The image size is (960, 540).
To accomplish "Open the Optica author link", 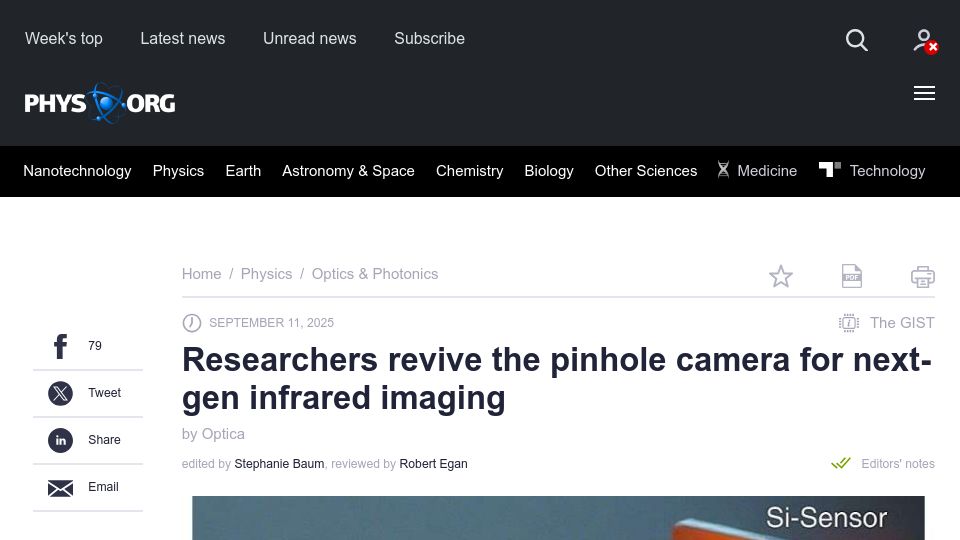I will [223, 434].
